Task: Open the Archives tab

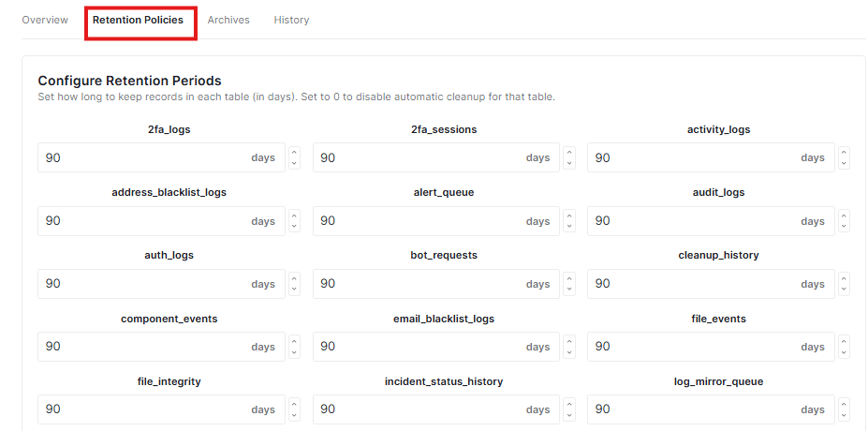Action: coord(228,20)
